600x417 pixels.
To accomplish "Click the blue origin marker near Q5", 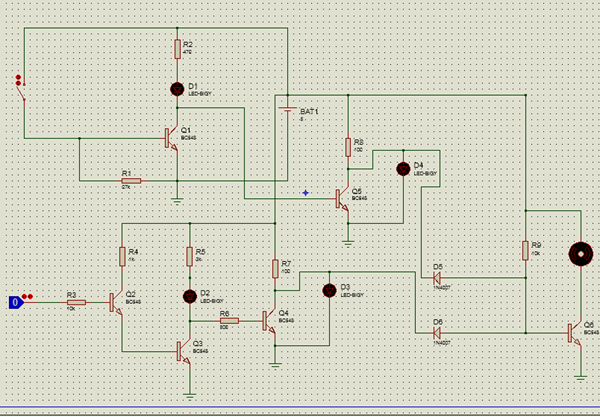I will coord(305,193).
